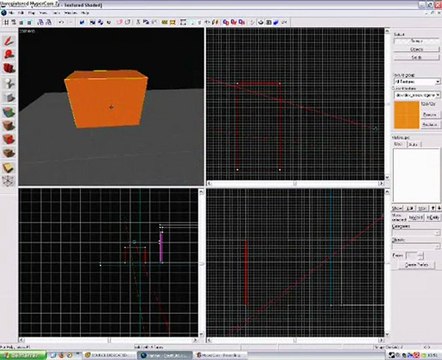The height and width of the screenshot is (360, 442).
Task: Click the Hide Selected objects icon
Action: point(120,22)
